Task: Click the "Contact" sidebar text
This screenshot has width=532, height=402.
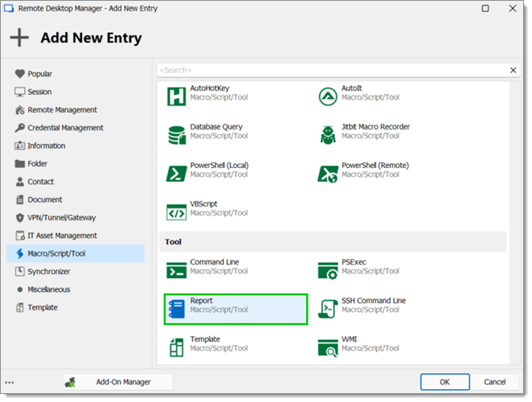Action: tap(40, 182)
